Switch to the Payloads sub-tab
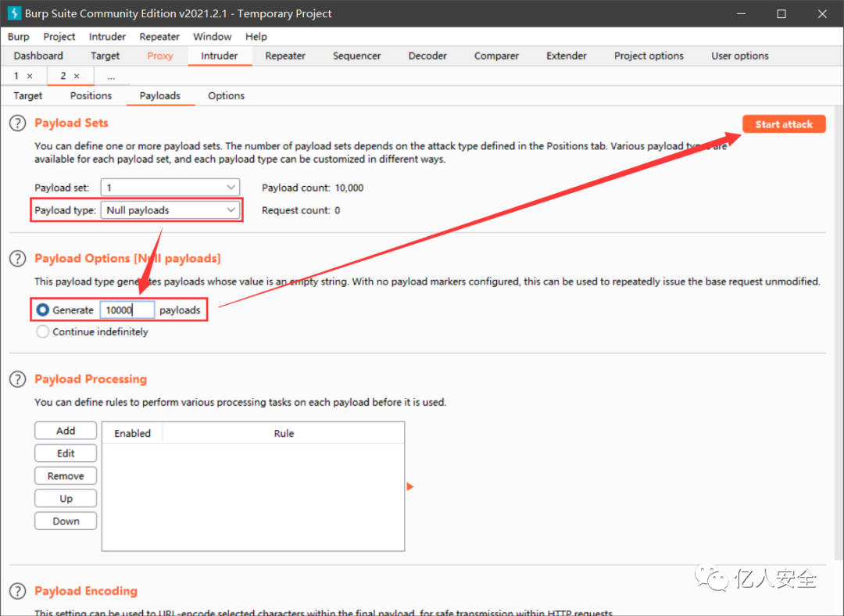This screenshot has width=844, height=616. tap(160, 96)
